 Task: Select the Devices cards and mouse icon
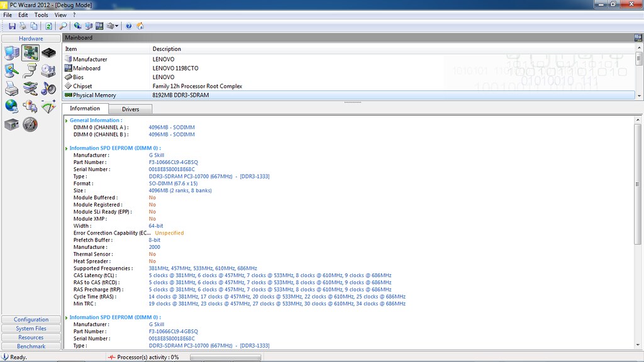pyautogui.click(x=30, y=88)
